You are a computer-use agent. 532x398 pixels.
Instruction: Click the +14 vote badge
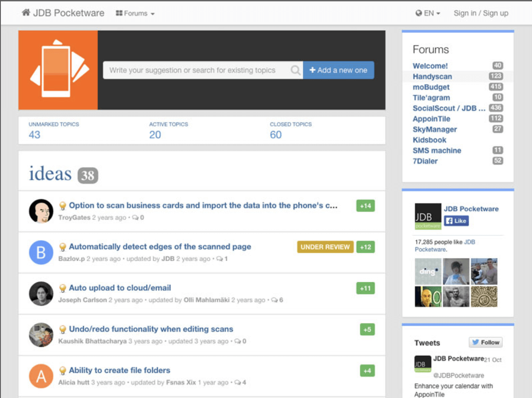click(365, 206)
